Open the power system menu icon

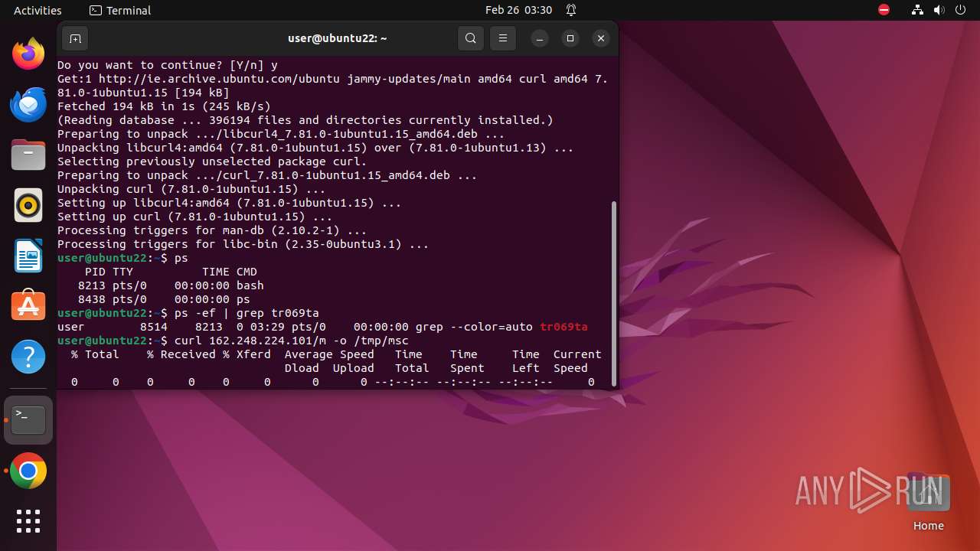coord(961,10)
